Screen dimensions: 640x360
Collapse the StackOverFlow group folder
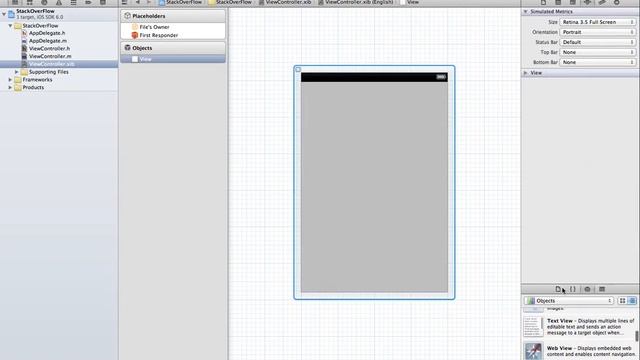(10, 25)
